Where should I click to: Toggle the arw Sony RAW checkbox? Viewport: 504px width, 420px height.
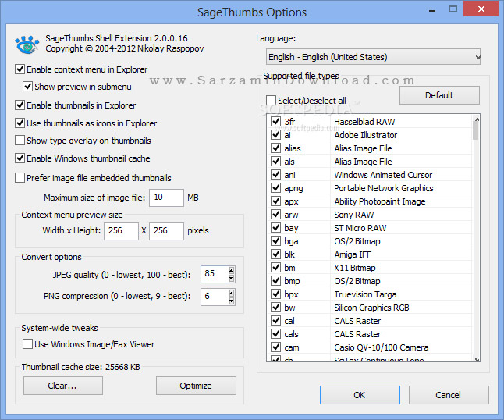point(275,214)
